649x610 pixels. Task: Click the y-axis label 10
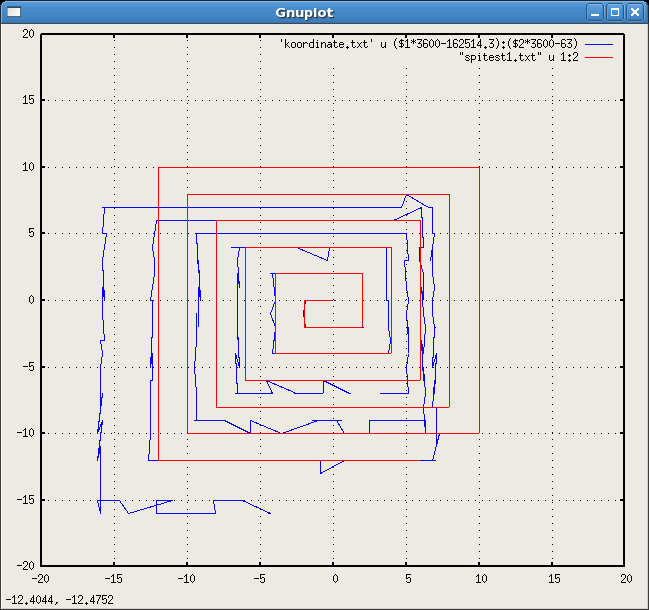[x=28, y=167]
